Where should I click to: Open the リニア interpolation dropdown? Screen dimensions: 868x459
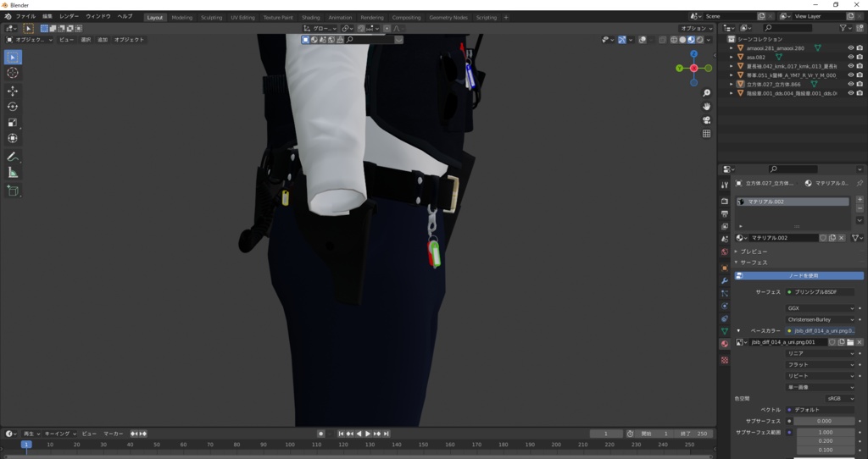pyautogui.click(x=820, y=353)
